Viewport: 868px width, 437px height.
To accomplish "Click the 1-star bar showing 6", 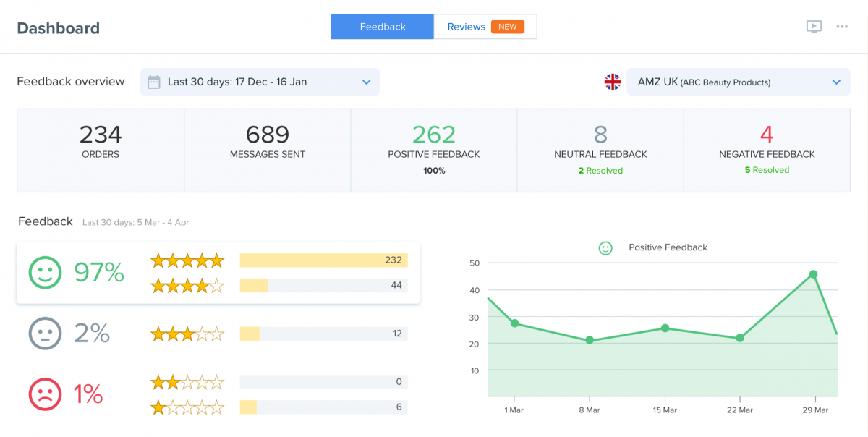I will pyautogui.click(x=324, y=407).
